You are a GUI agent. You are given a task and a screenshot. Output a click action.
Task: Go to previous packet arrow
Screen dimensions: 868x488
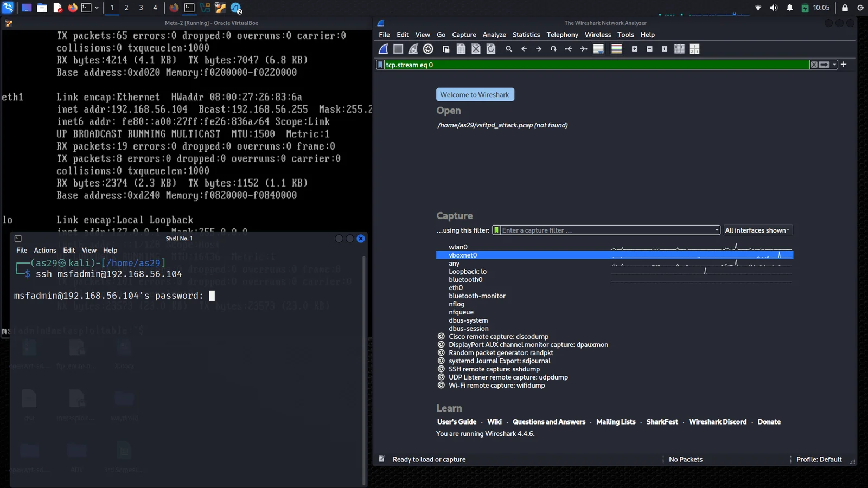click(x=524, y=49)
